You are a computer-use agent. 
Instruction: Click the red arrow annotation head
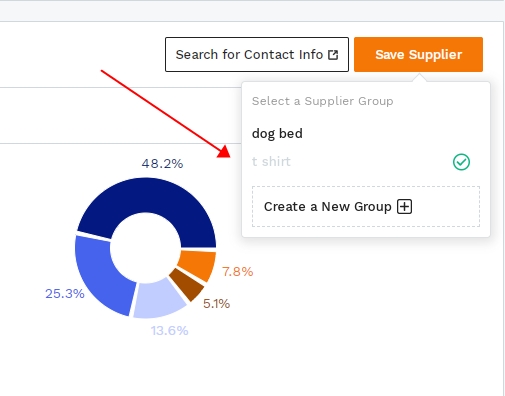[224, 152]
